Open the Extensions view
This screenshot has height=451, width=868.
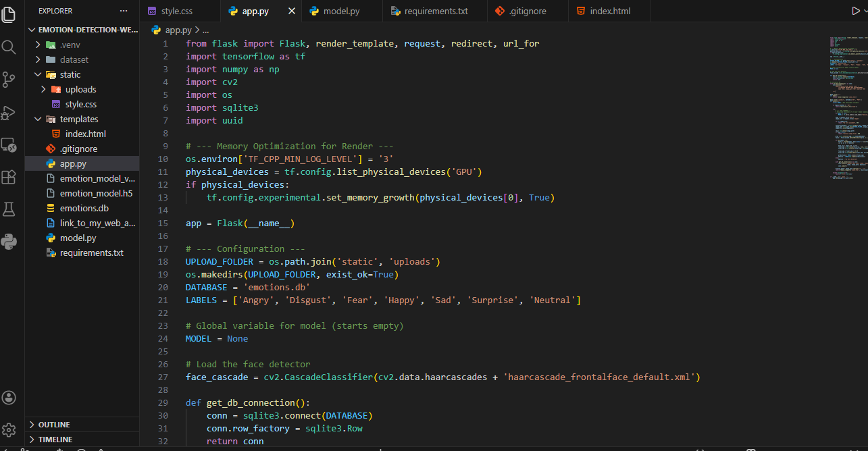[x=9, y=177]
